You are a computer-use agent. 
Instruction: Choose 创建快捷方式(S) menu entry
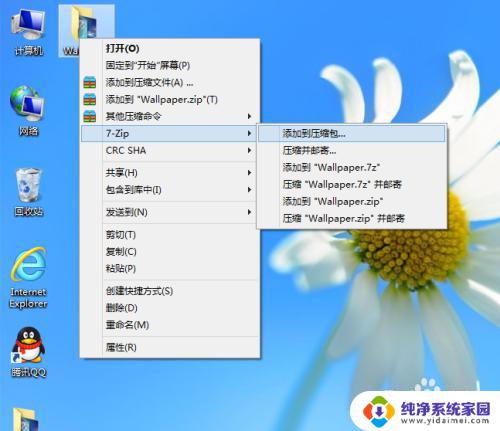[x=170, y=291]
